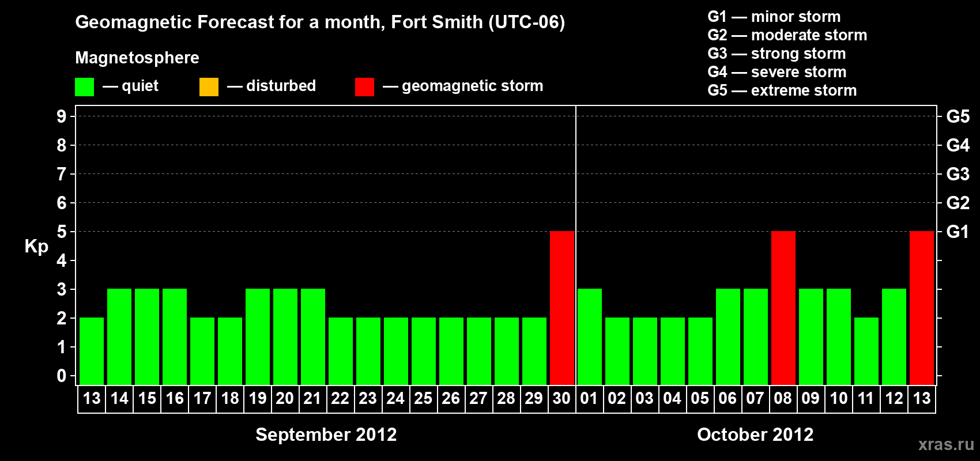
Task: Click the 'G1 — minor storm' legend line
Action: (774, 17)
